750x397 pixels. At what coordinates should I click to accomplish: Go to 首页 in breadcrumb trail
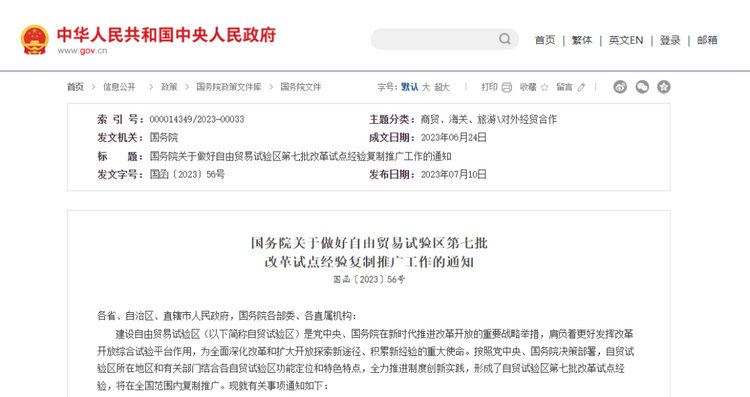(x=75, y=87)
